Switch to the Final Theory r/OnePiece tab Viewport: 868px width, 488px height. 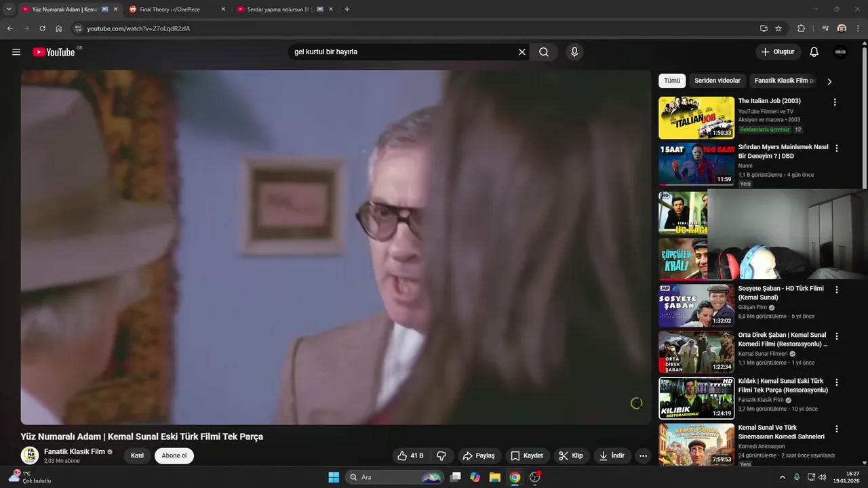point(170,9)
